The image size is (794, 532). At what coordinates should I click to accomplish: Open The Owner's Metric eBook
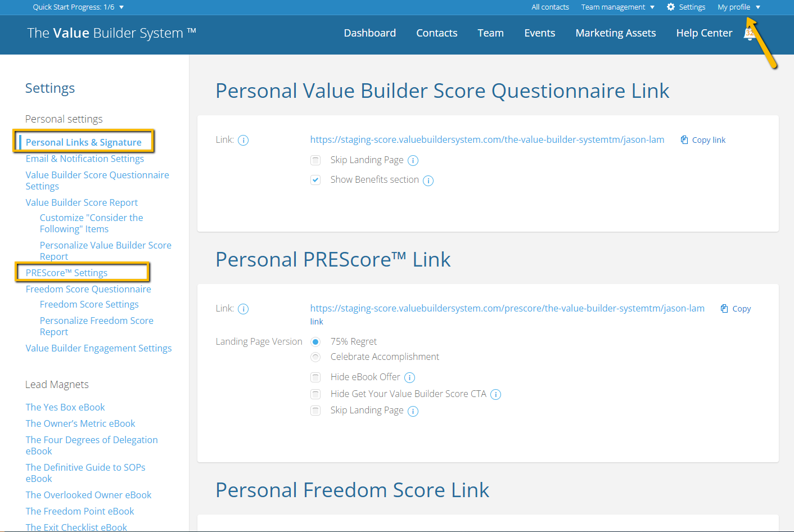click(80, 423)
